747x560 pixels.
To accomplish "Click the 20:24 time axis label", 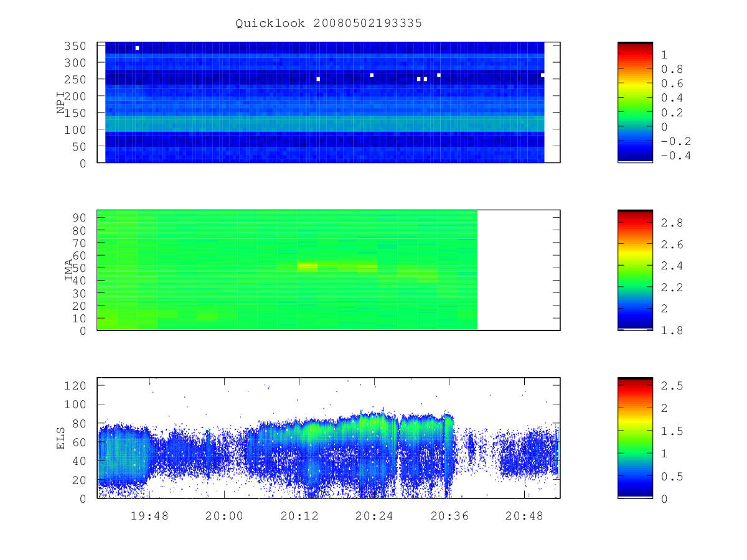I will point(374,516).
